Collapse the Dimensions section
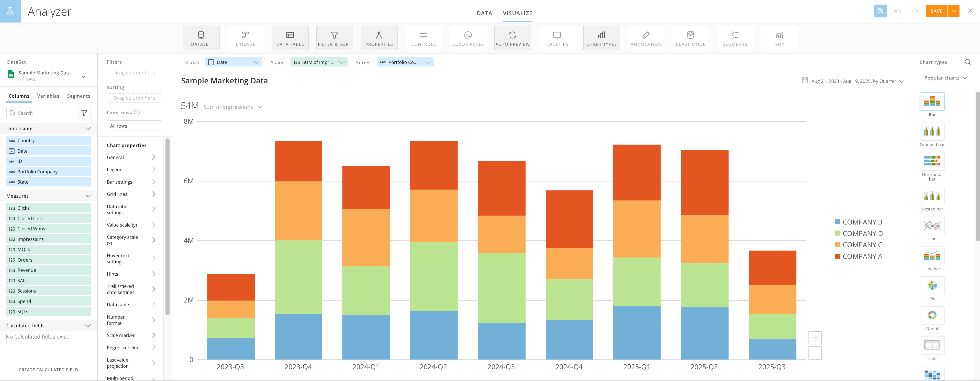The width and height of the screenshot is (980, 381). tap(88, 129)
